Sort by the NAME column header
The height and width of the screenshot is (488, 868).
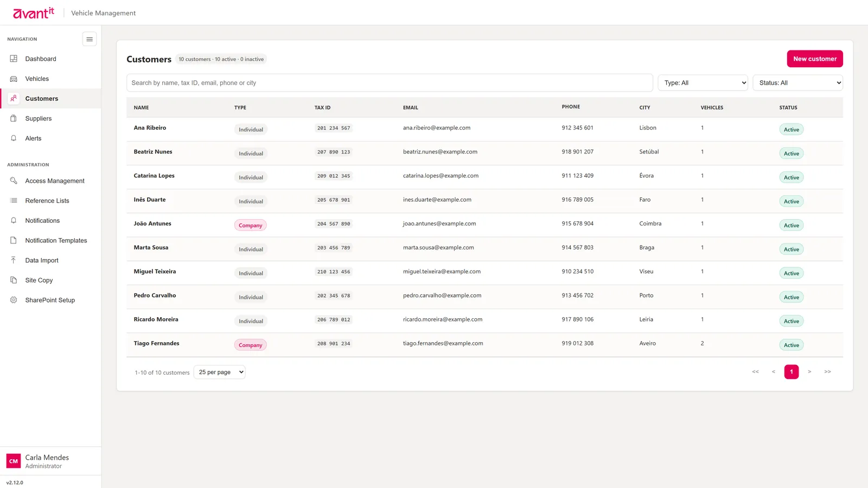(141, 108)
